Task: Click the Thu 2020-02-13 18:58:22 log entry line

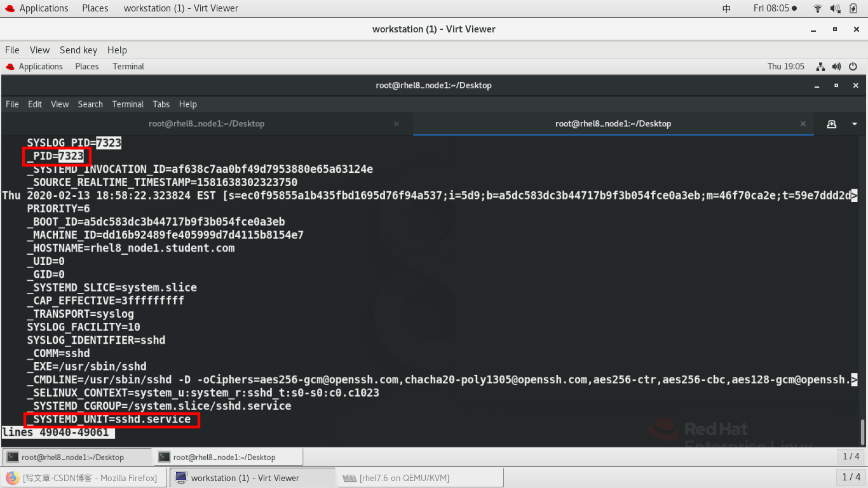Action: 430,195
